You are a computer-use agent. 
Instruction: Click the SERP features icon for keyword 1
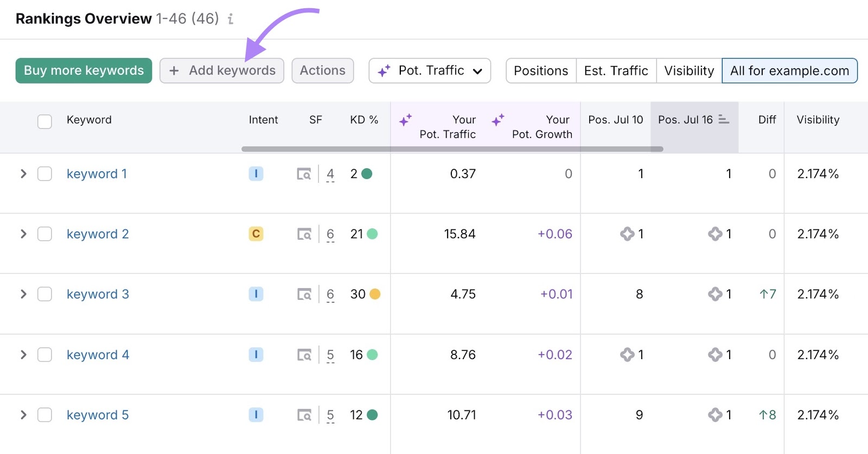click(x=304, y=174)
